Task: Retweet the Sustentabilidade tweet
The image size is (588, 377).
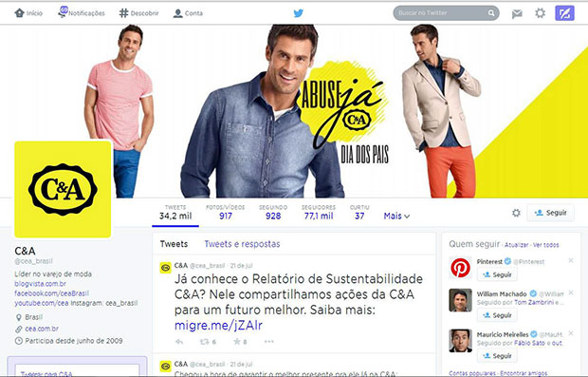Action: [205, 342]
